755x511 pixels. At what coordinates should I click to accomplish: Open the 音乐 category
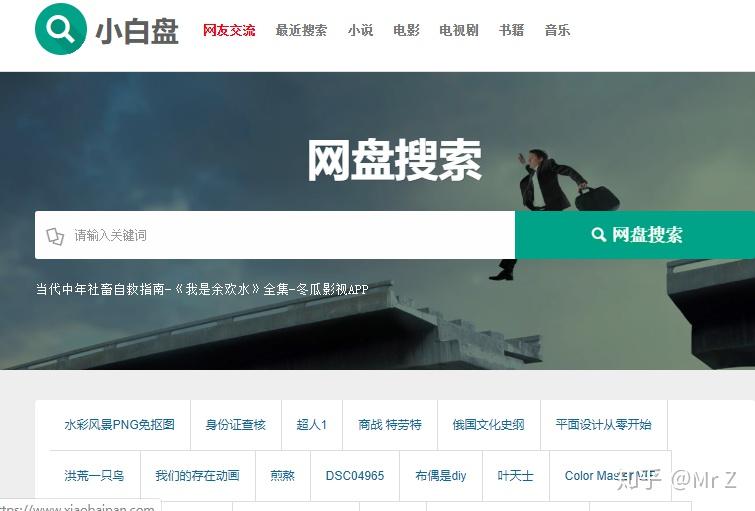point(557,30)
